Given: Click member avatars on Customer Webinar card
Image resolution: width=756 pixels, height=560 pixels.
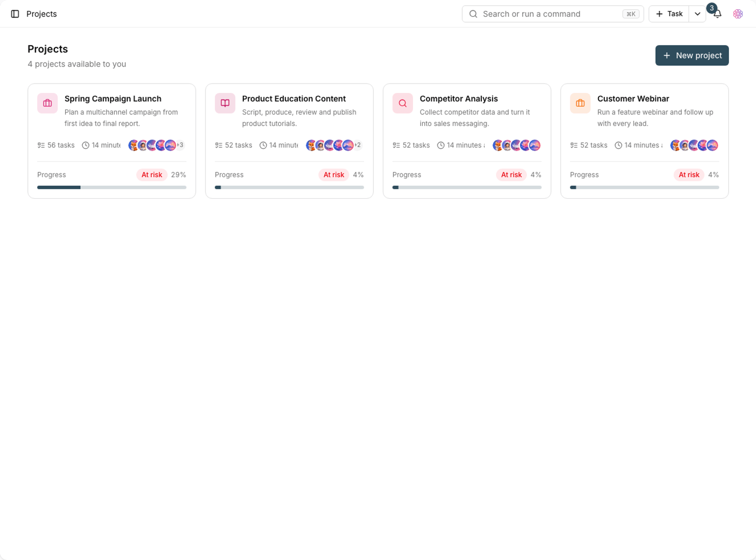Looking at the screenshot, I should point(694,145).
